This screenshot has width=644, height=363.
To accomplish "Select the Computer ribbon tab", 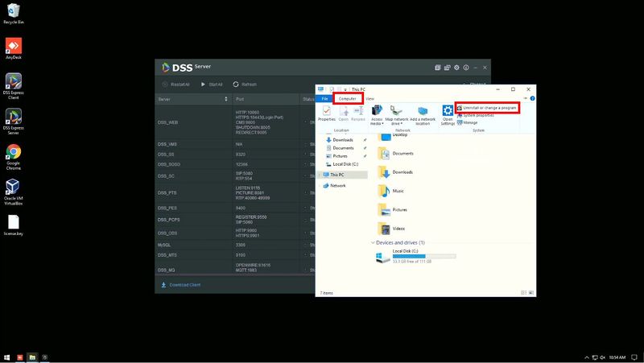I will pyautogui.click(x=348, y=98).
